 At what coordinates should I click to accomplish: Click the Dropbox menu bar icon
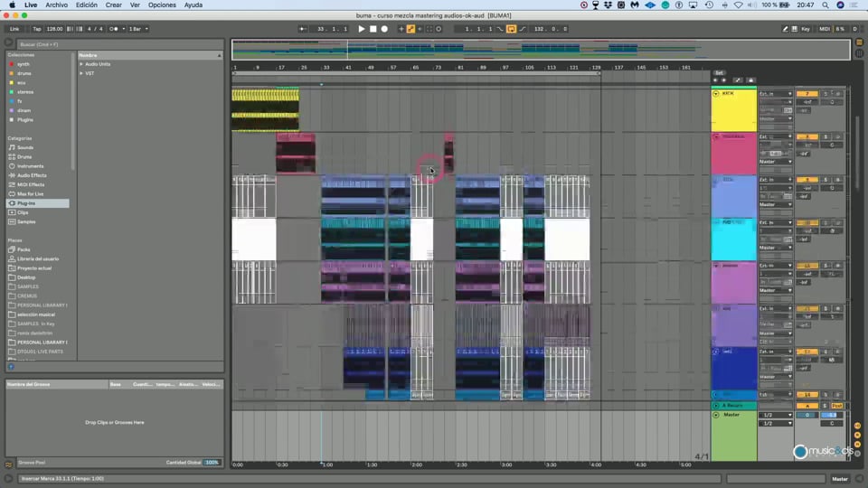click(608, 5)
